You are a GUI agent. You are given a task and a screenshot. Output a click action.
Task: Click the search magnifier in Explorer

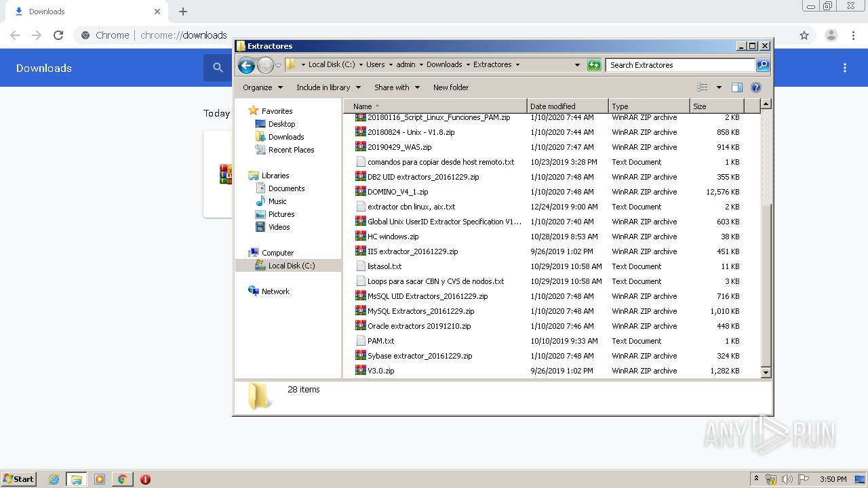pyautogui.click(x=763, y=65)
